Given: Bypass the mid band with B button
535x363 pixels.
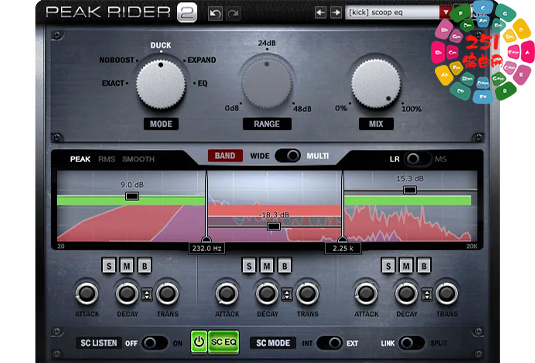Looking at the screenshot, I should tap(285, 265).
